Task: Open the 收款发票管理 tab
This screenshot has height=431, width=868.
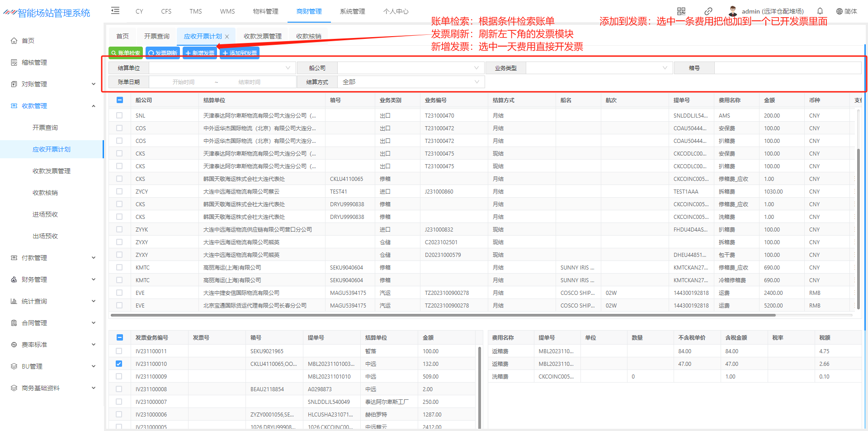Action: pyautogui.click(x=262, y=36)
